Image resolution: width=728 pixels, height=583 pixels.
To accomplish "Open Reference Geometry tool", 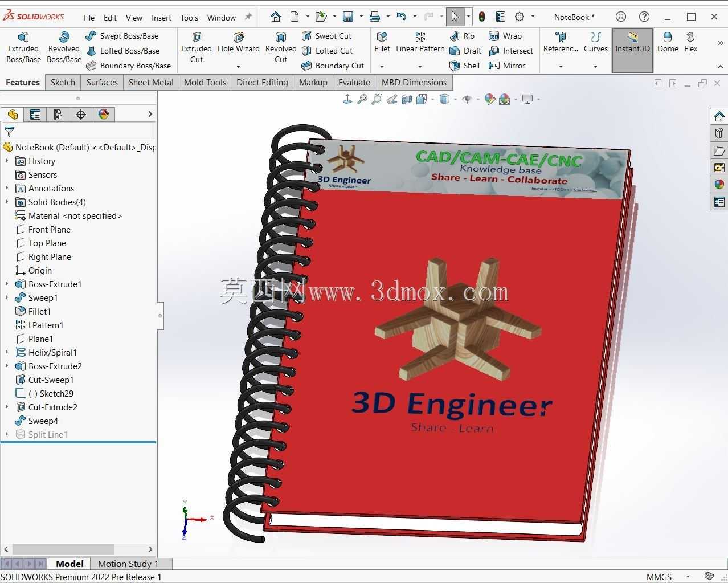I will click(561, 43).
